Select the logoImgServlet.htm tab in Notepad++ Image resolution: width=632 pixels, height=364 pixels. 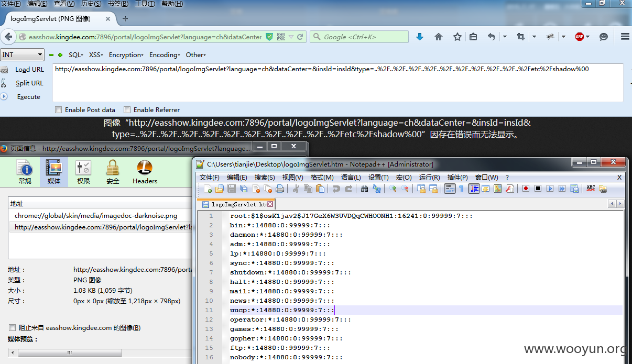click(x=236, y=204)
